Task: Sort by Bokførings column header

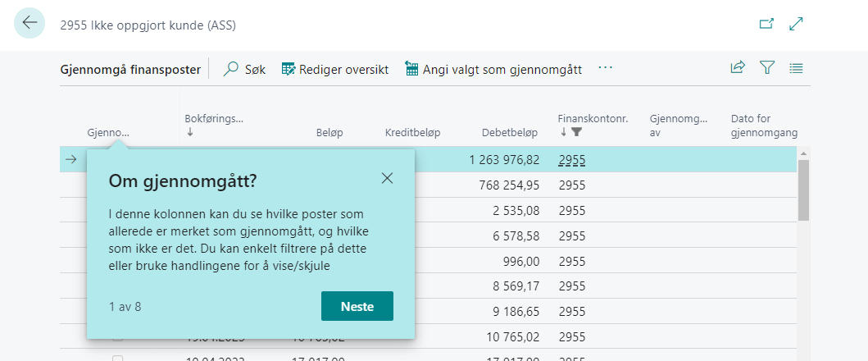Action: pyautogui.click(x=214, y=119)
